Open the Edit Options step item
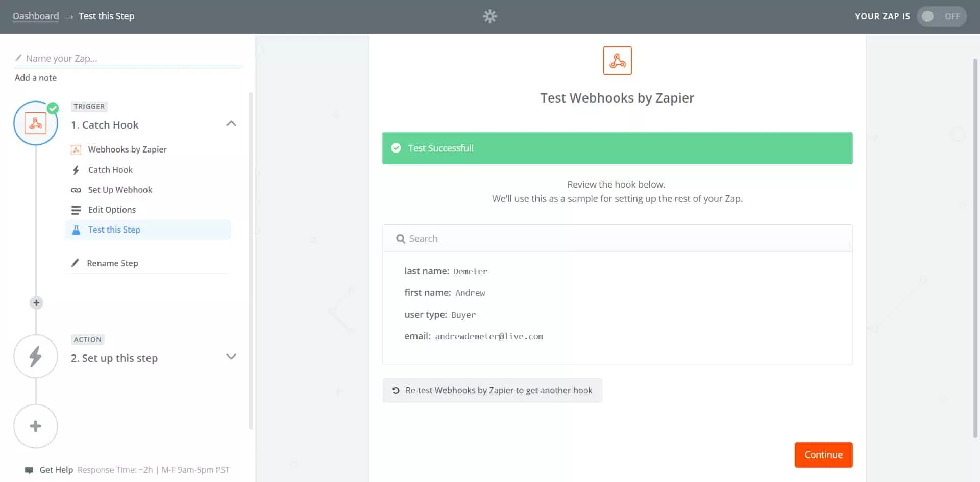Image resolution: width=980 pixels, height=482 pixels. point(112,210)
